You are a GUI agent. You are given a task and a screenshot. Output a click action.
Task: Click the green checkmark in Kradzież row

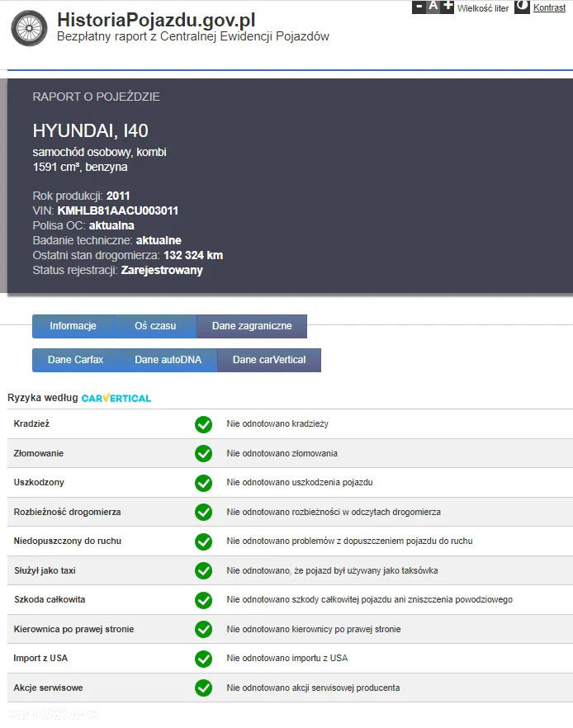pyautogui.click(x=203, y=424)
